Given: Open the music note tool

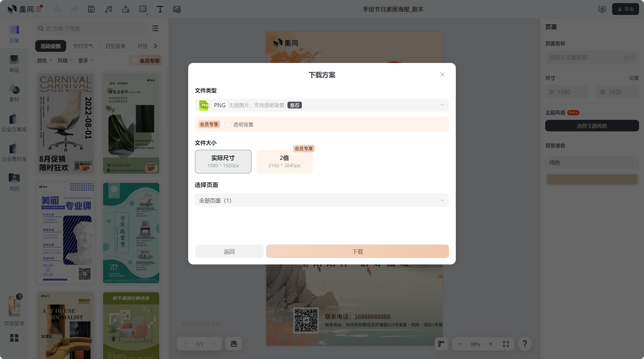Looking at the screenshot, I should tap(108, 9).
